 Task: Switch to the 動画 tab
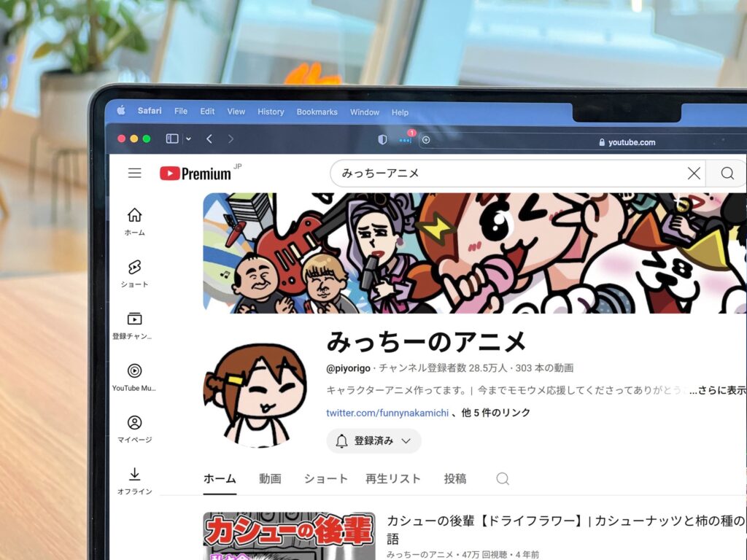pos(270,479)
